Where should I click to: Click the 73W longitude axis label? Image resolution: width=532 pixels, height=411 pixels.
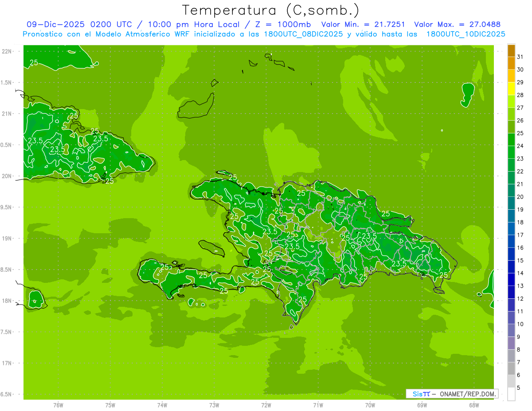coord(214,405)
